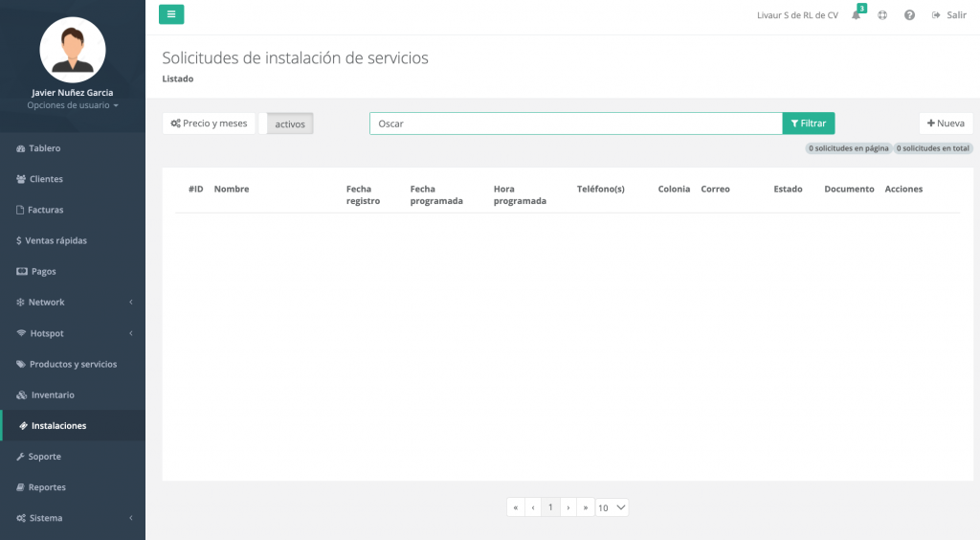
Task: Click Salir to log out
Action: (x=948, y=15)
